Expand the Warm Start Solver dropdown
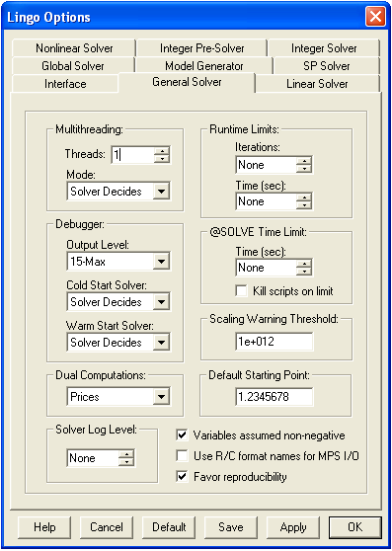 pyautogui.click(x=161, y=343)
